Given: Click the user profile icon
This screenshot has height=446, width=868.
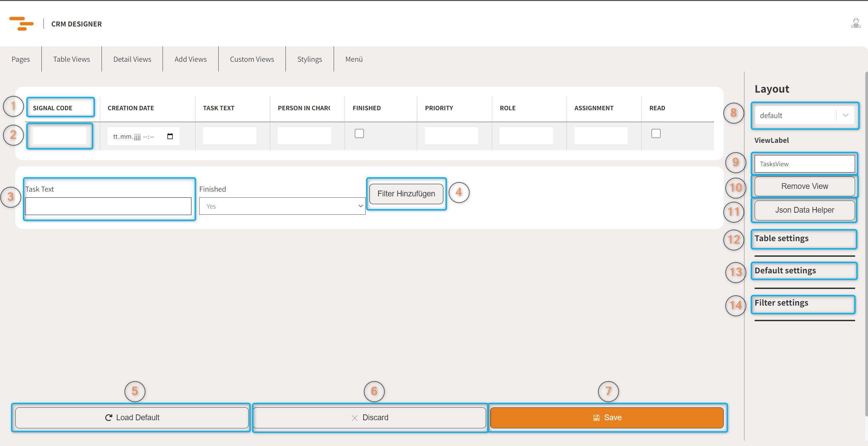Looking at the screenshot, I should tap(856, 23).
